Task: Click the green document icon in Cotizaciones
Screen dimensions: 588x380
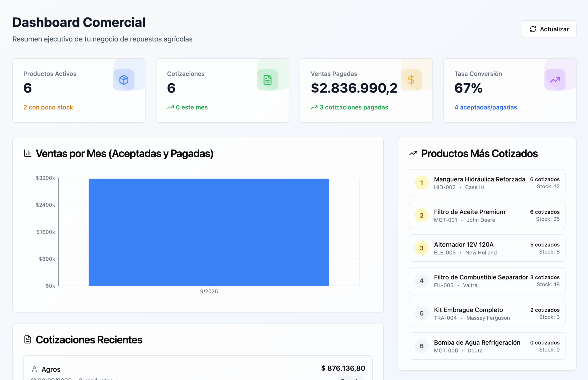Action: pyautogui.click(x=267, y=80)
